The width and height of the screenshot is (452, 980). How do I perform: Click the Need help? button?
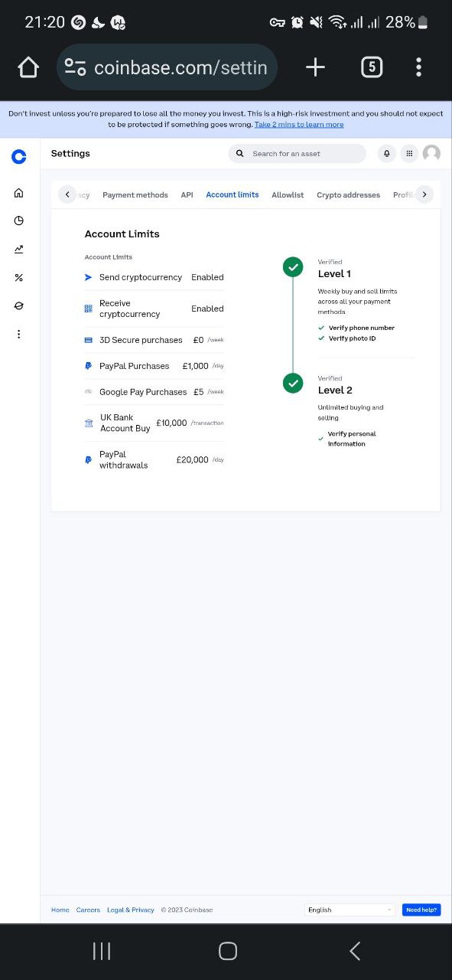[421, 910]
